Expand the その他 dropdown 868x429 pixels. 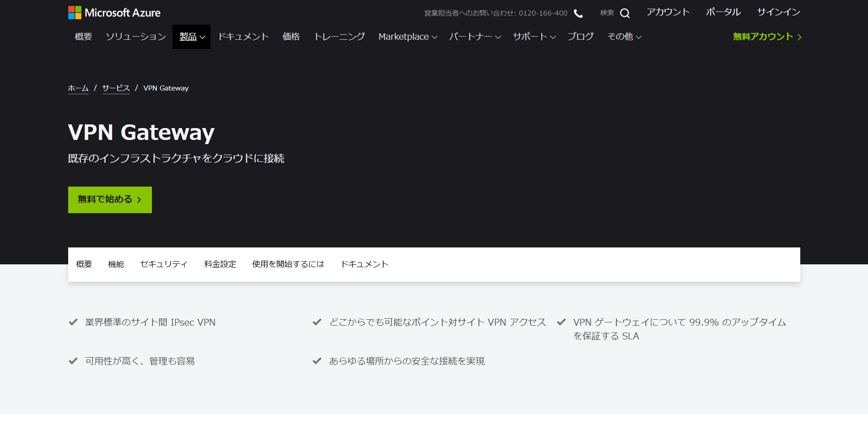point(624,37)
